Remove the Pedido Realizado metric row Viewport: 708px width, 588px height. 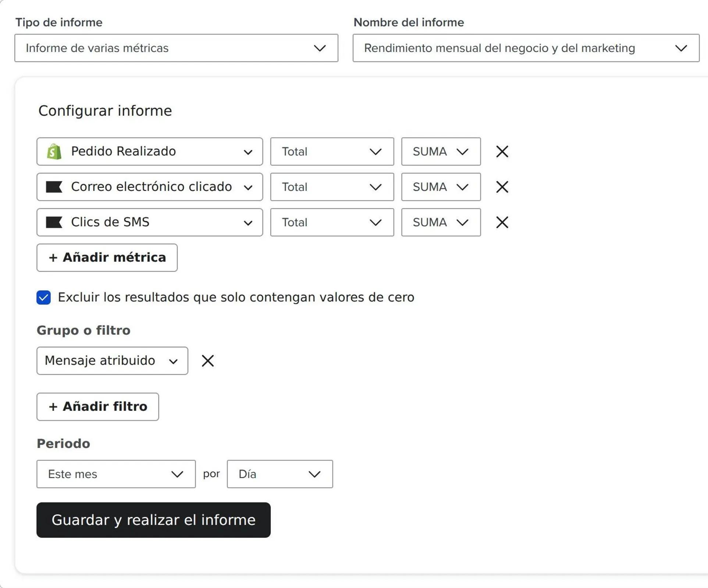(x=502, y=151)
